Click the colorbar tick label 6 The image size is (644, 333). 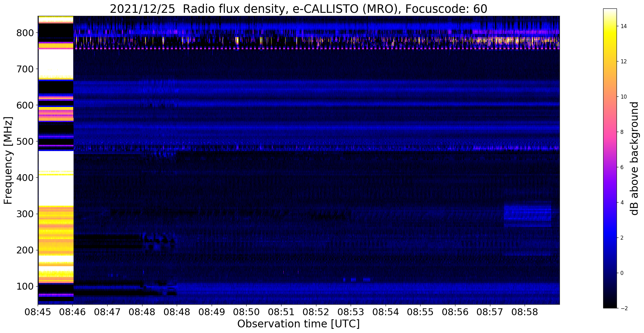[x=622, y=167]
